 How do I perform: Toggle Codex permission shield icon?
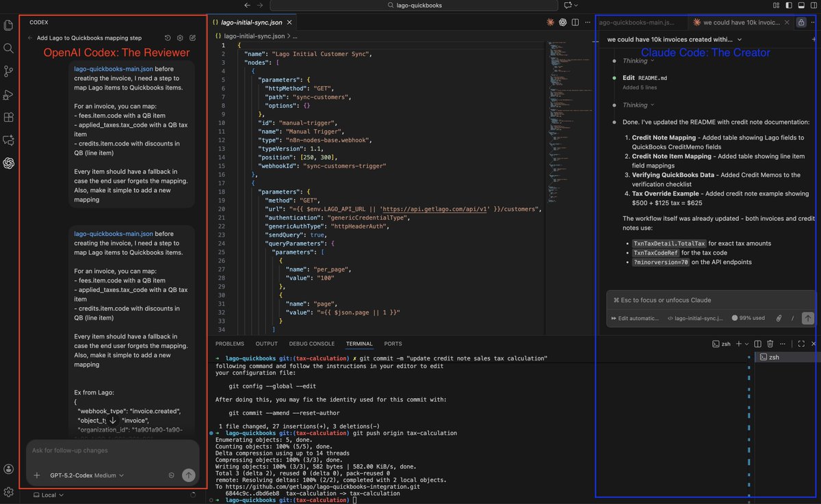[x=171, y=475]
